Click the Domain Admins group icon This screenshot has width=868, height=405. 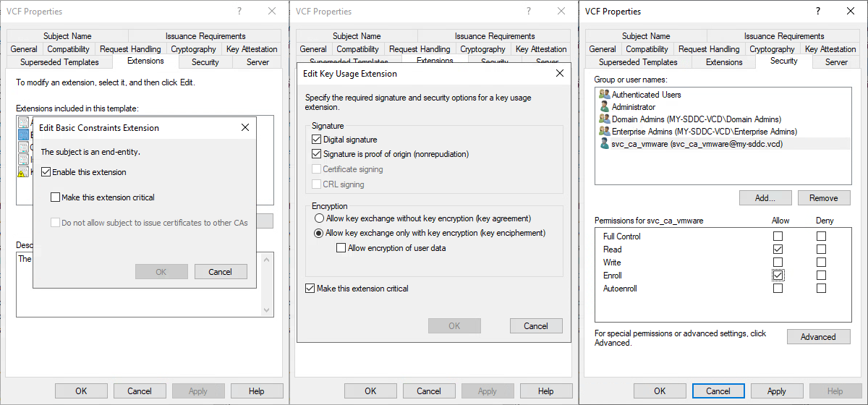point(604,119)
